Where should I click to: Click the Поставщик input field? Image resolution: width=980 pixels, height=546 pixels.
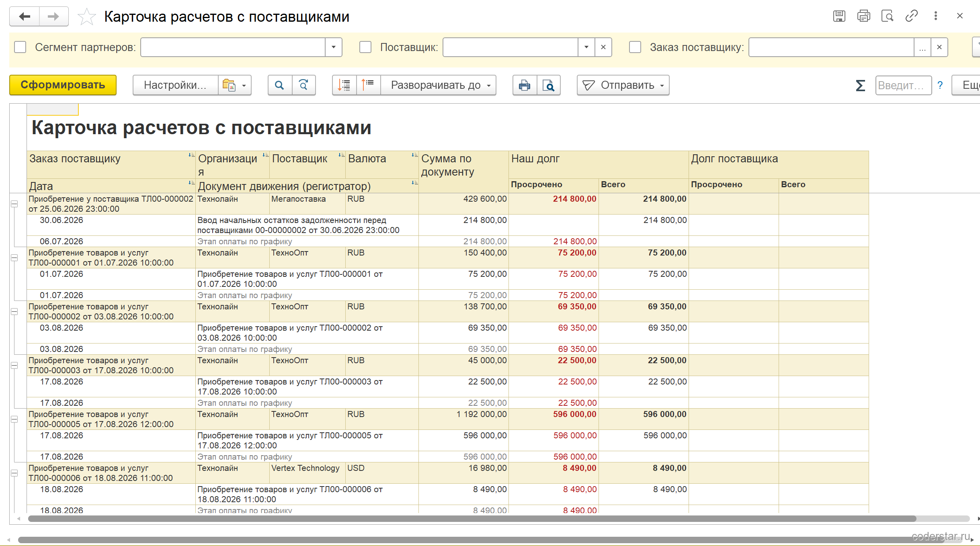(x=511, y=47)
